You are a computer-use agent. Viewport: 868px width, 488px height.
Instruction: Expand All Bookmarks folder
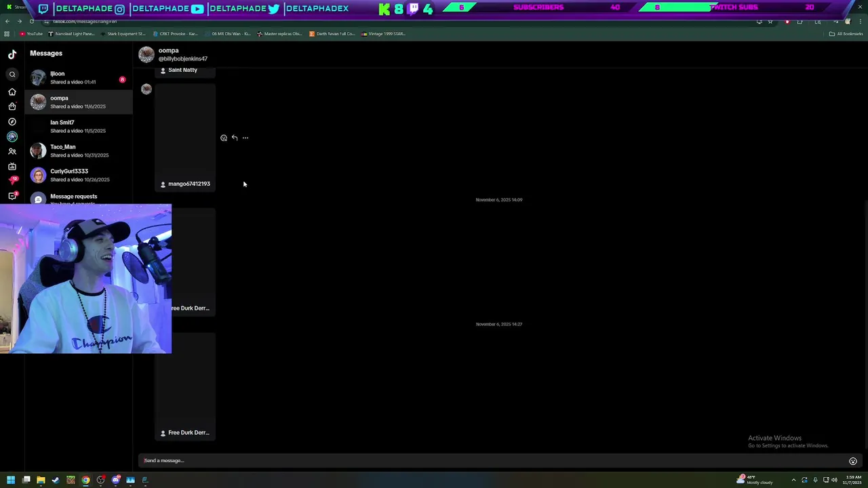(x=846, y=34)
